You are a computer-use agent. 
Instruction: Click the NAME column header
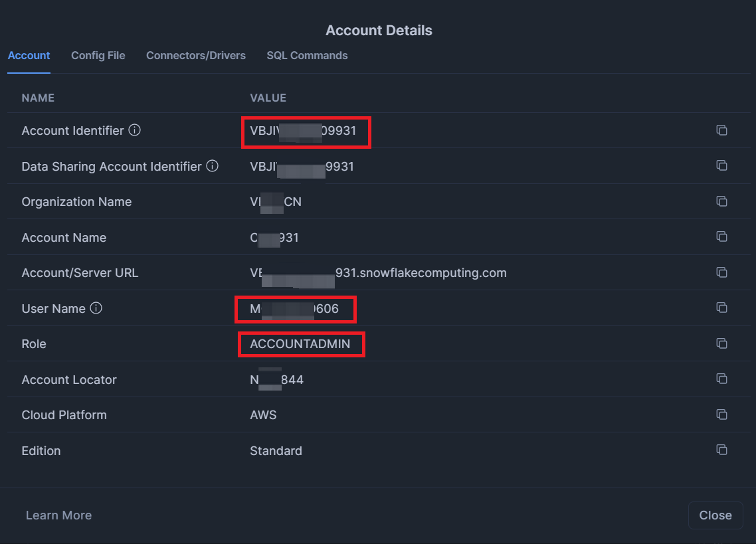click(x=38, y=98)
